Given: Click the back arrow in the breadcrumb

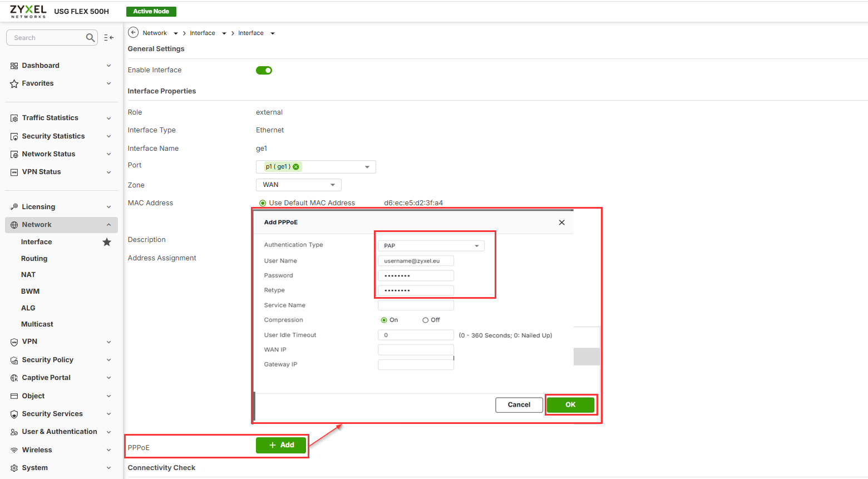Looking at the screenshot, I should 133,32.
